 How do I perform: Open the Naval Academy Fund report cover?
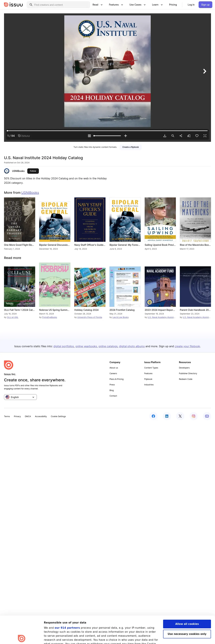tap(160, 287)
